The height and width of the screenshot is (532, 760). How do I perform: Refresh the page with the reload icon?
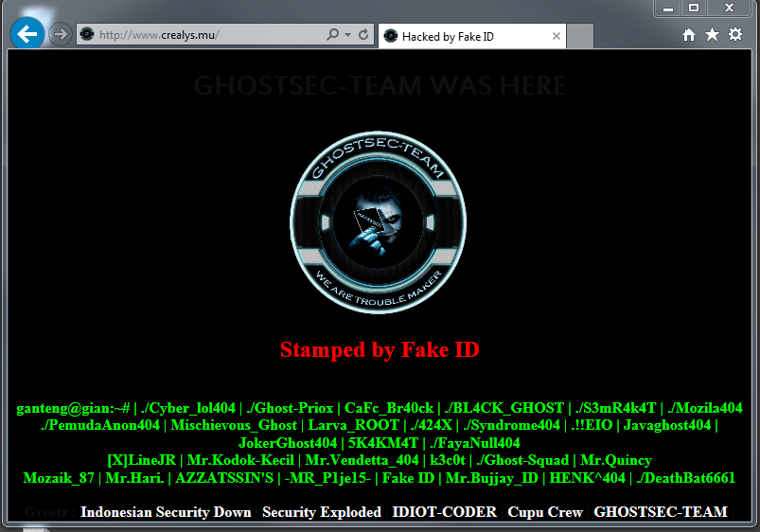point(363,34)
